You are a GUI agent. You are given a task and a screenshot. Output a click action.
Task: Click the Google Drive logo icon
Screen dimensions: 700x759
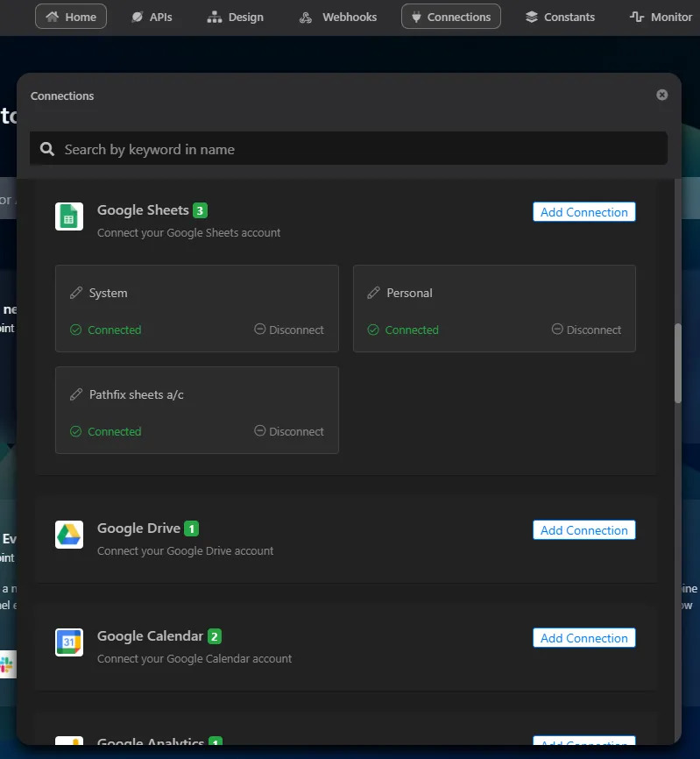tap(68, 535)
